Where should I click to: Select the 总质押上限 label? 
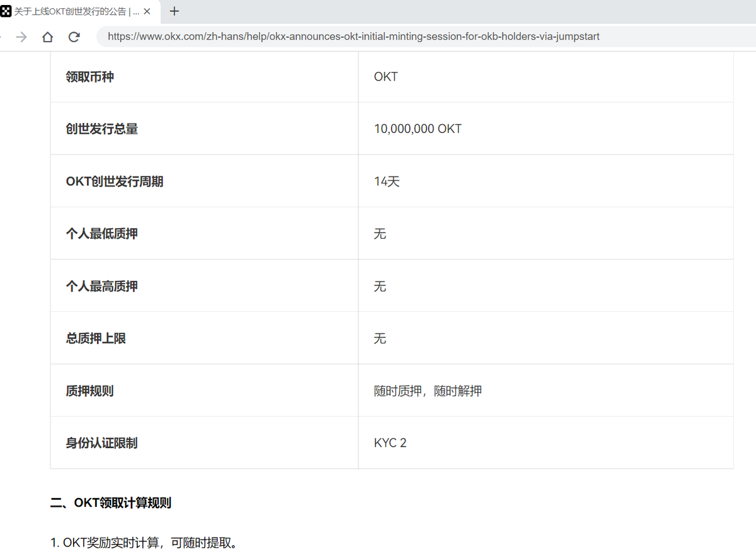click(x=96, y=338)
